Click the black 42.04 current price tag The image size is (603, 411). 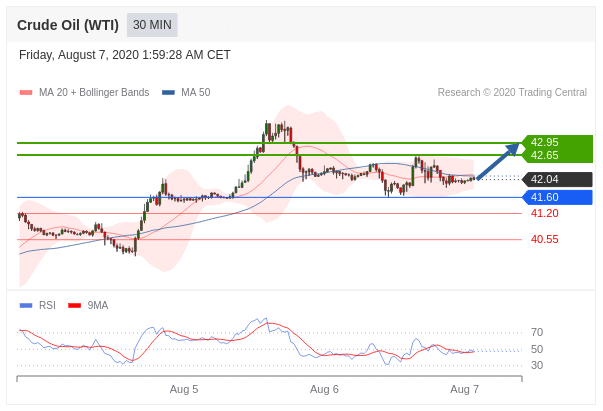point(545,179)
